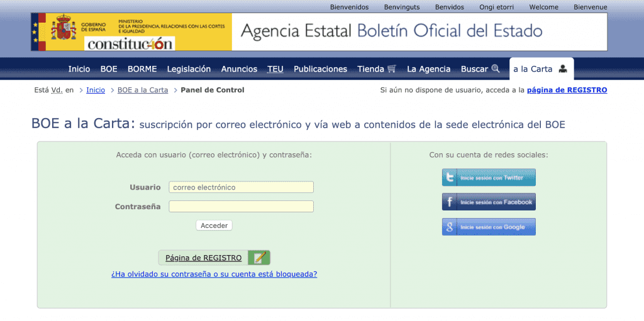Click the magnifying glass icon beside Buscar

[x=496, y=68]
